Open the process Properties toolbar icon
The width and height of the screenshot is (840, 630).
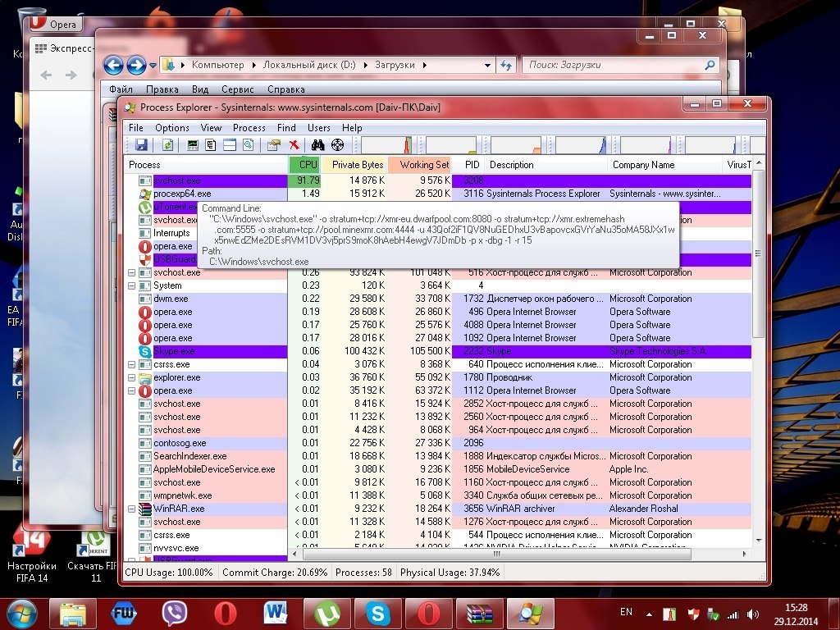274,144
